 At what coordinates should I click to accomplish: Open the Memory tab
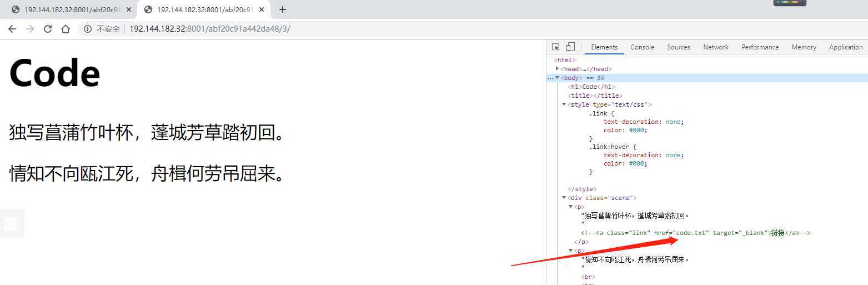pyautogui.click(x=804, y=47)
